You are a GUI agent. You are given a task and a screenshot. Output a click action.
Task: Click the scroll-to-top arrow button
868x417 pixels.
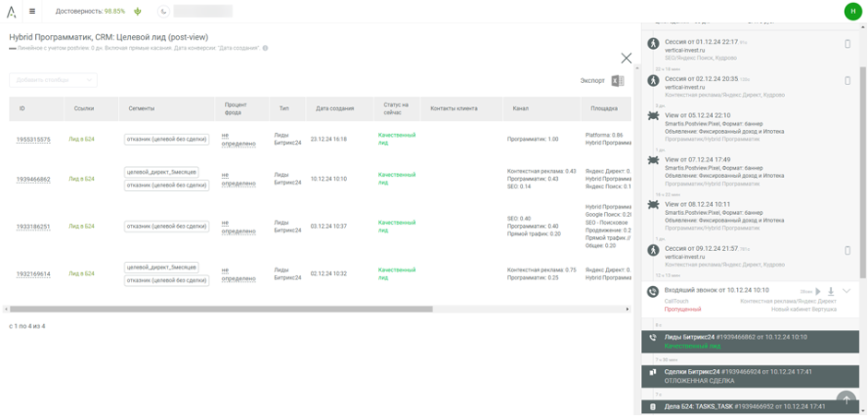(x=846, y=399)
